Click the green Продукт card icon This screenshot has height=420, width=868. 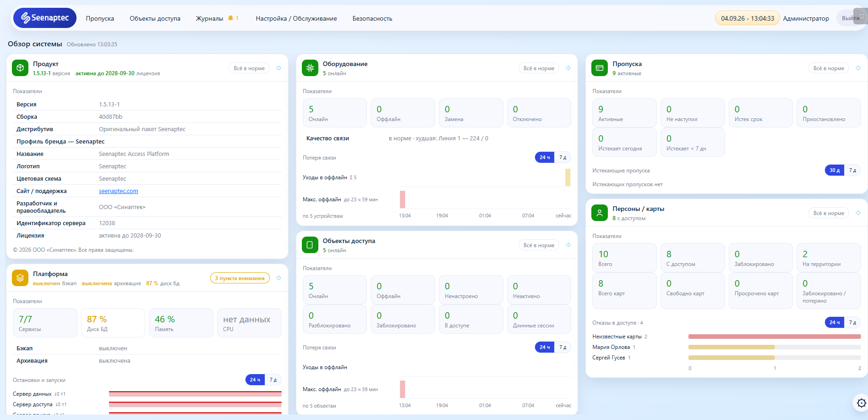click(20, 68)
